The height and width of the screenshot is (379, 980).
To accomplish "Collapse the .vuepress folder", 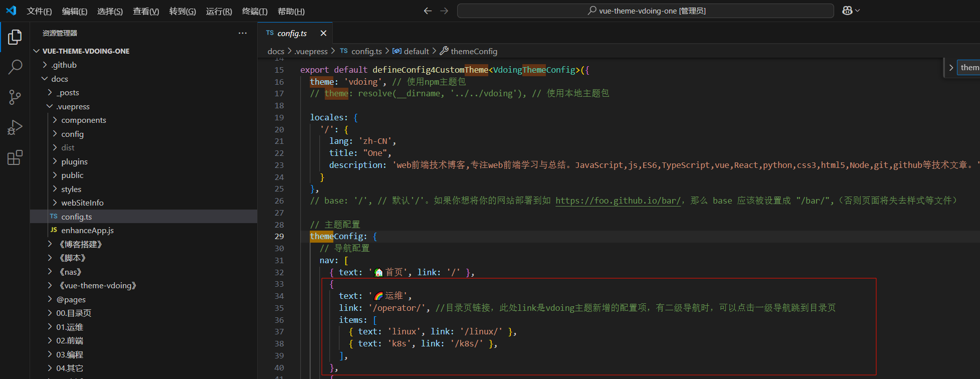I will [143, 106].
